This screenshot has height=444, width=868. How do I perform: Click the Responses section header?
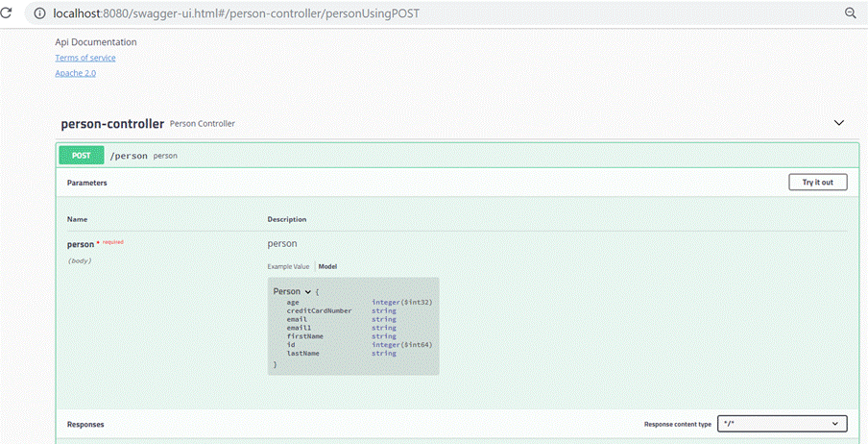(85, 424)
